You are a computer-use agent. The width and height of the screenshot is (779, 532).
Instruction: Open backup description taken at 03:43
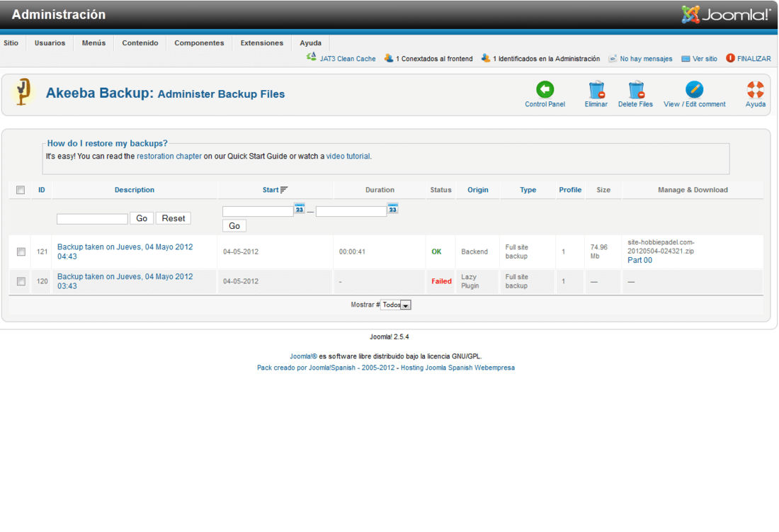(125, 281)
